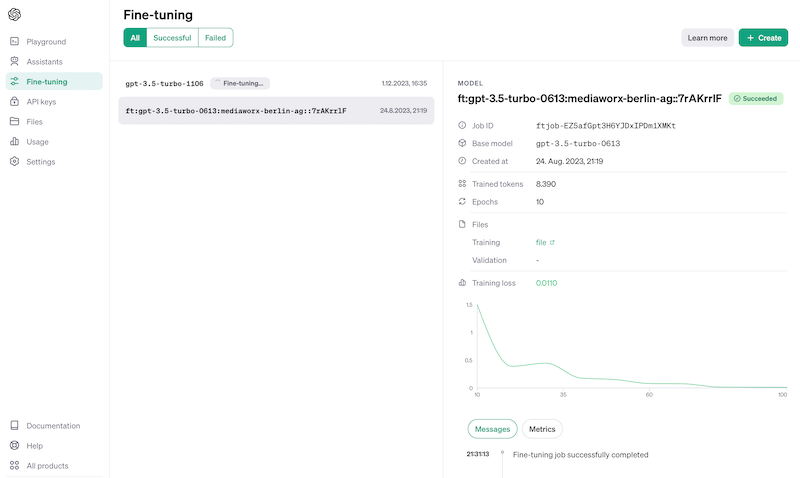Click the Fine-tuning... status pill
Screen dimensions: 800x478
(x=240, y=83)
